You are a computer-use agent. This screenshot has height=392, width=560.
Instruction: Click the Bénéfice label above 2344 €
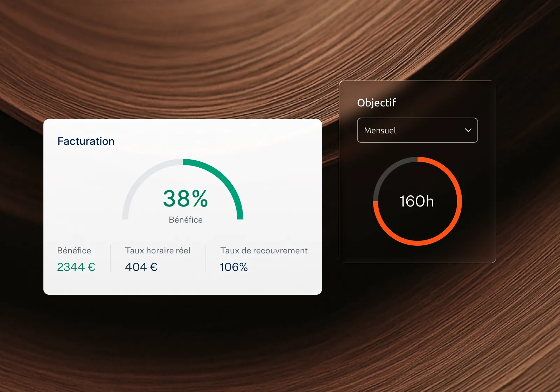click(x=74, y=251)
